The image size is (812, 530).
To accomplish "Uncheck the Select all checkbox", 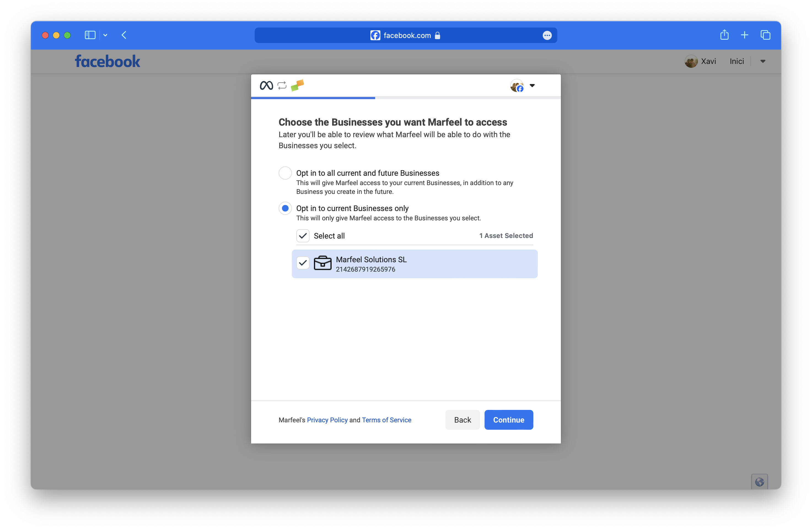I will pos(303,236).
